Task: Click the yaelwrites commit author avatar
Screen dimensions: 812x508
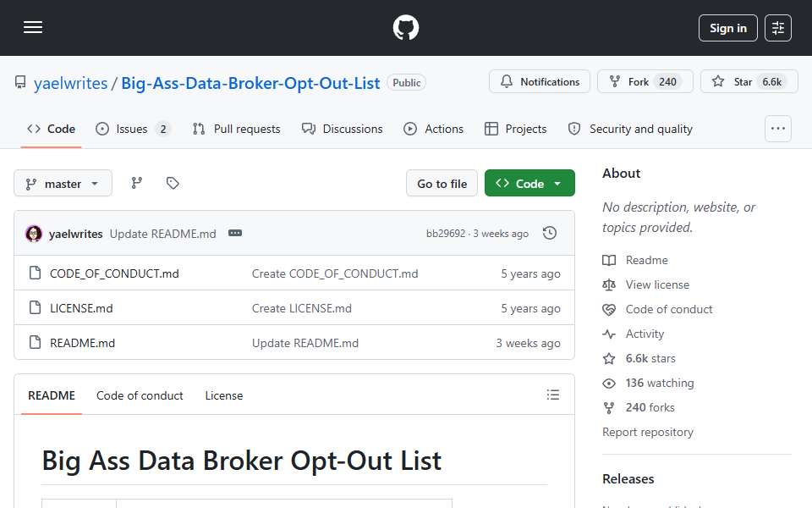Action: pyautogui.click(x=34, y=234)
